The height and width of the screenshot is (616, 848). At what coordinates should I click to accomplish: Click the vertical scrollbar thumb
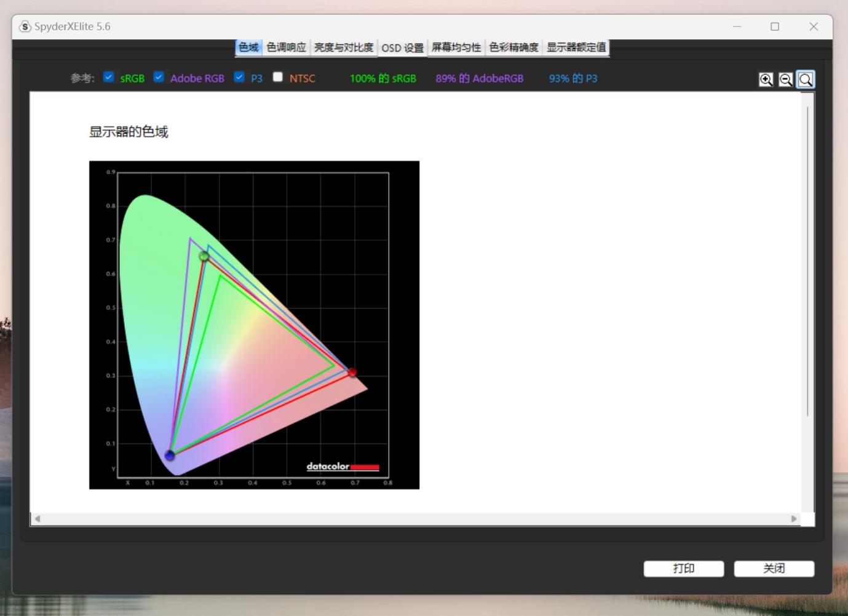click(808, 261)
